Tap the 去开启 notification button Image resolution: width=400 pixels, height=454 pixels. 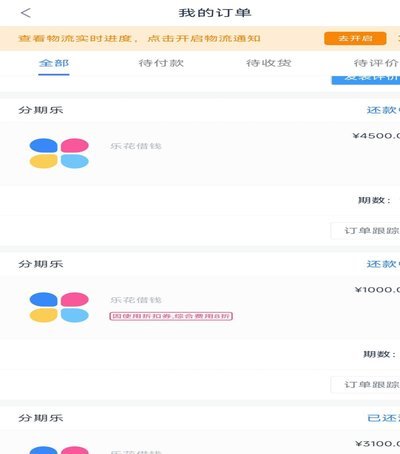point(355,38)
